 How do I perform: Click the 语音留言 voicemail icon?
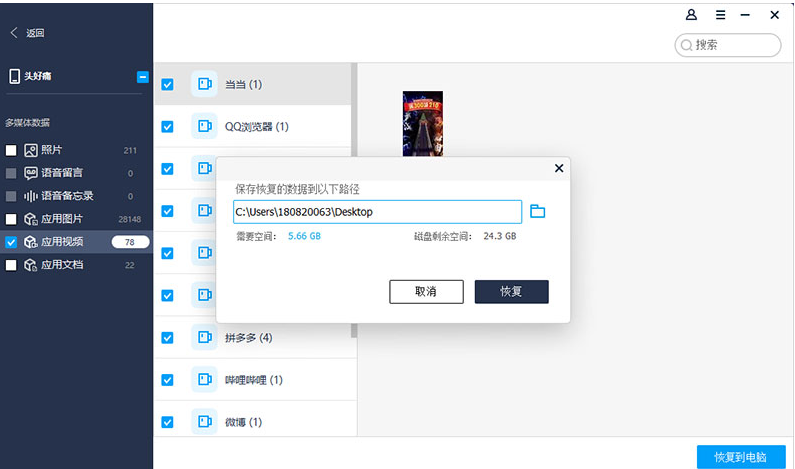coord(31,173)
